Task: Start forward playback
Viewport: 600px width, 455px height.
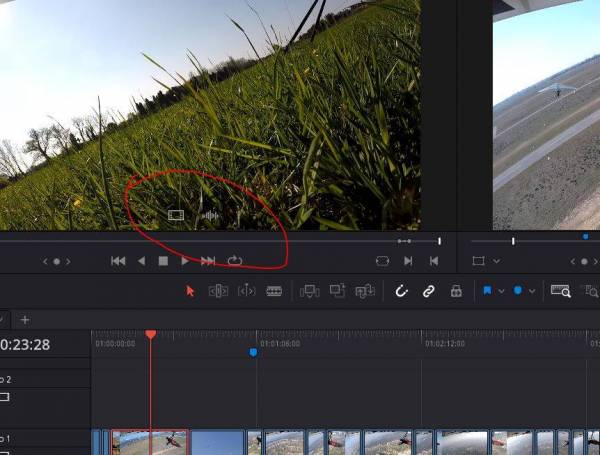Action: click(185, 261)
